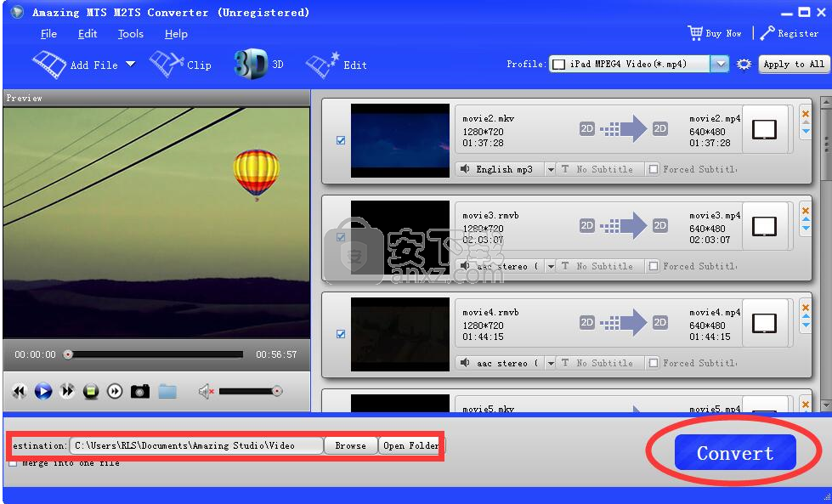Remove movie2.mkv with the red X

[x=806, y=114]
